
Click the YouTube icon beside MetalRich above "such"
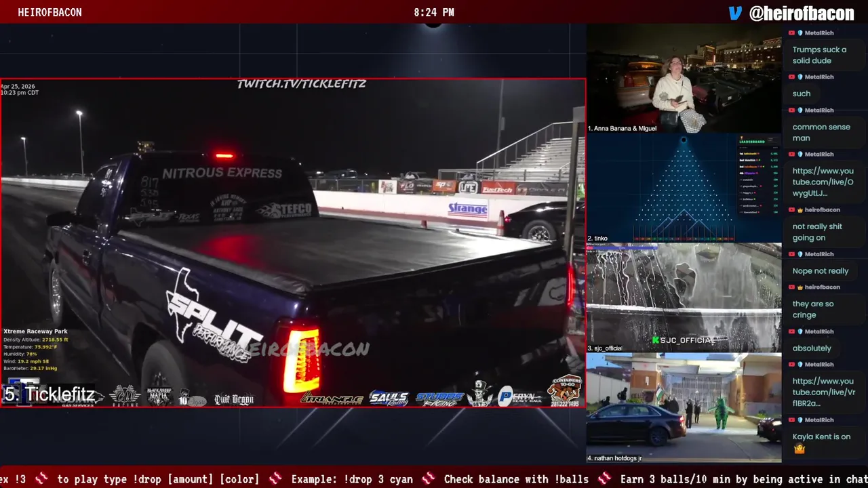pos(791,77)
